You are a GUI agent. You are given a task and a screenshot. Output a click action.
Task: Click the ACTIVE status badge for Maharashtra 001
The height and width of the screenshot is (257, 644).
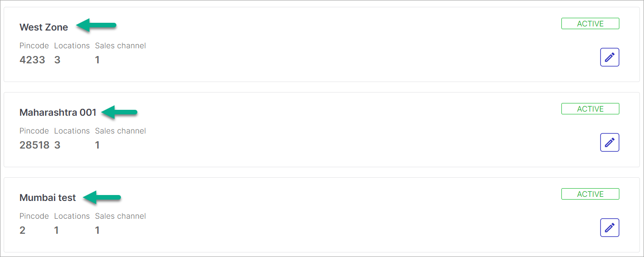coord(590,109)
